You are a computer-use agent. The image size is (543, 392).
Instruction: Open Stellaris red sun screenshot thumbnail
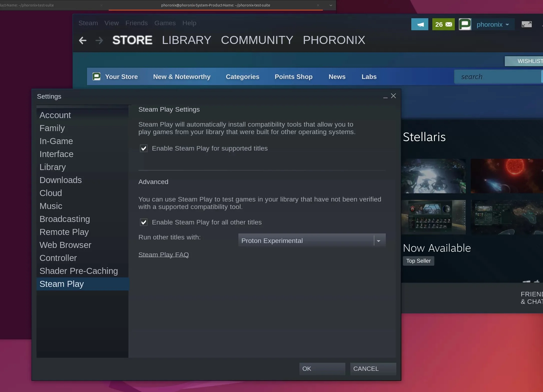coord(507,176)
